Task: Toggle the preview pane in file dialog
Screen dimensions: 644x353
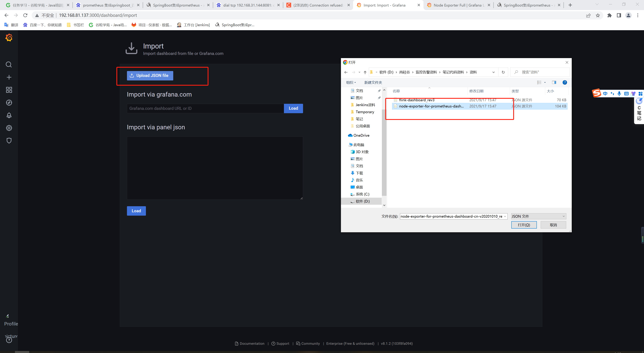Action: click(x=554, y=82)
